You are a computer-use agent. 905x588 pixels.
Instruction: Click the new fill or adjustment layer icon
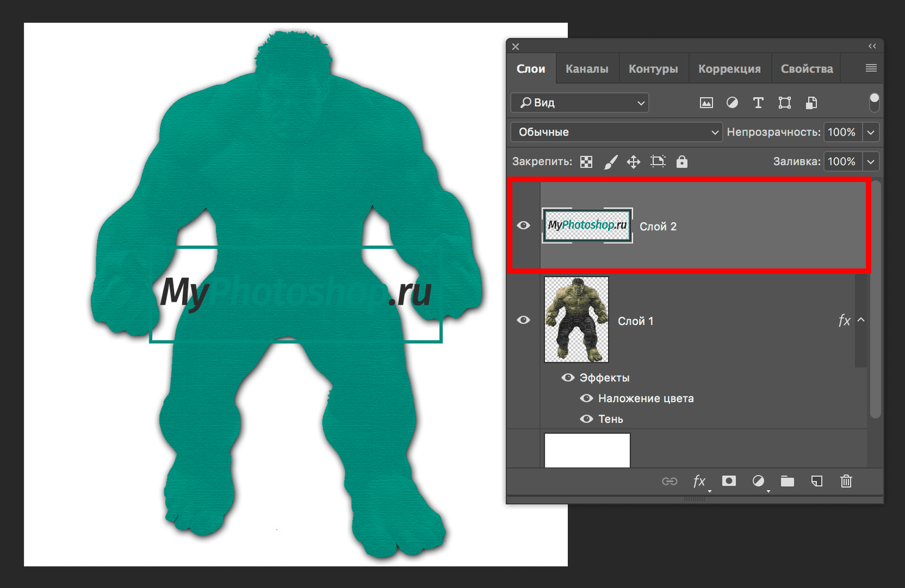[x=759, y=481]
